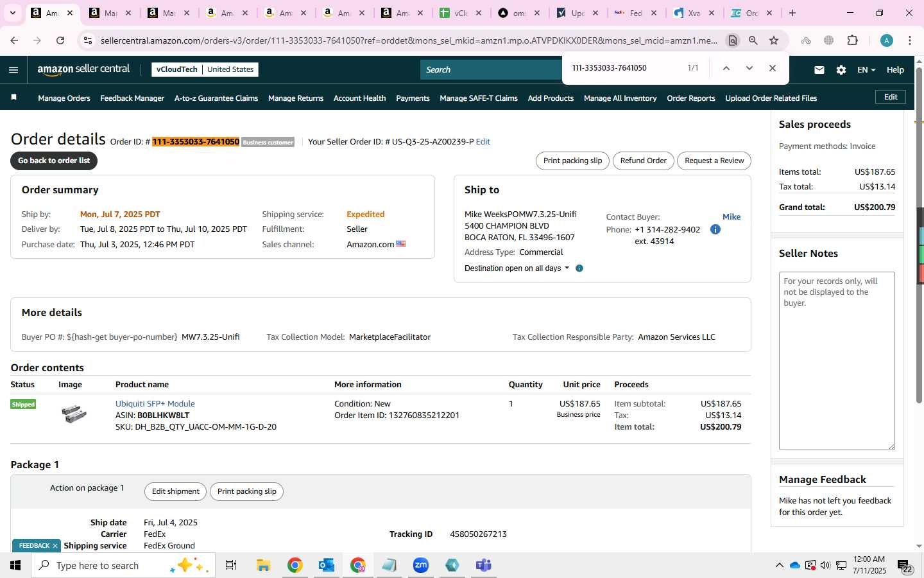Viewport: 924px width, 578px height.
Task: Open Feedback Manager menu item
Action: coord(132,98)
